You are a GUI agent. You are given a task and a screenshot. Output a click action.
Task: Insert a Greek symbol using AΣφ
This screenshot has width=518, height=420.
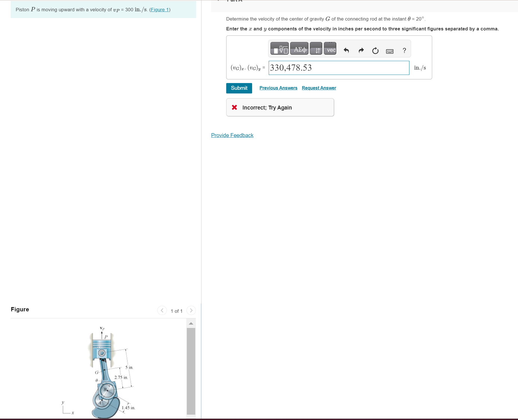(x=299, y=48)
